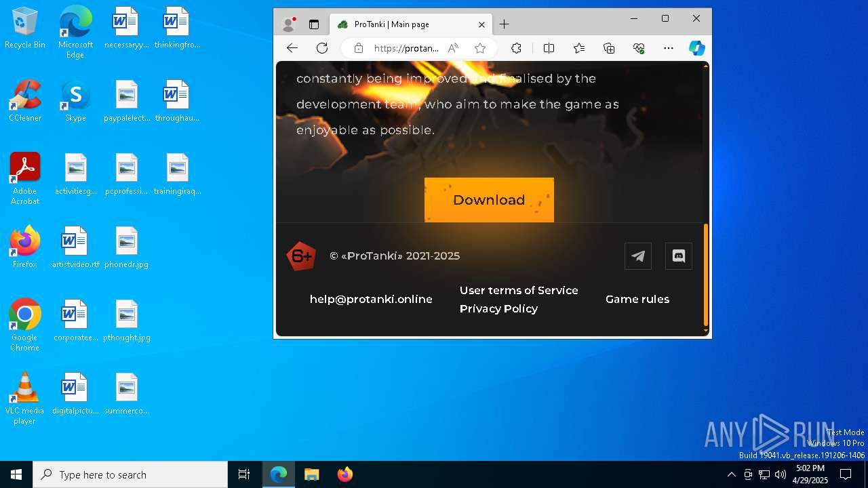Add page to favorites star
The width and height of the screenshot is (868, 488).
click(480, 48)
